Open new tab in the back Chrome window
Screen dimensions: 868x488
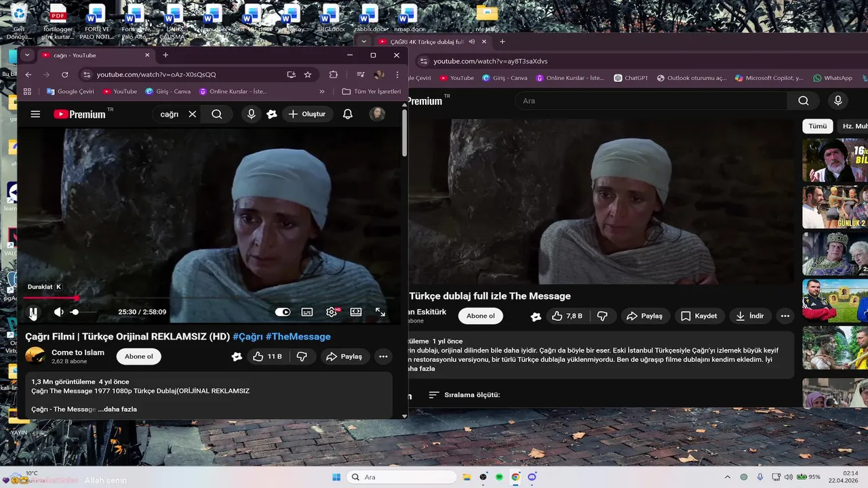[502, 41]
